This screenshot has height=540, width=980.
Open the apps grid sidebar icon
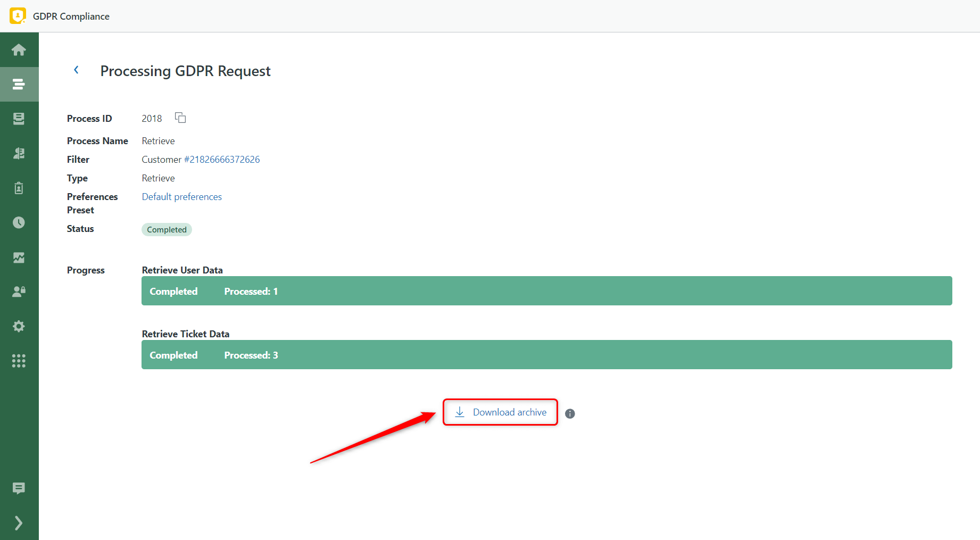[x=19, y=361]
